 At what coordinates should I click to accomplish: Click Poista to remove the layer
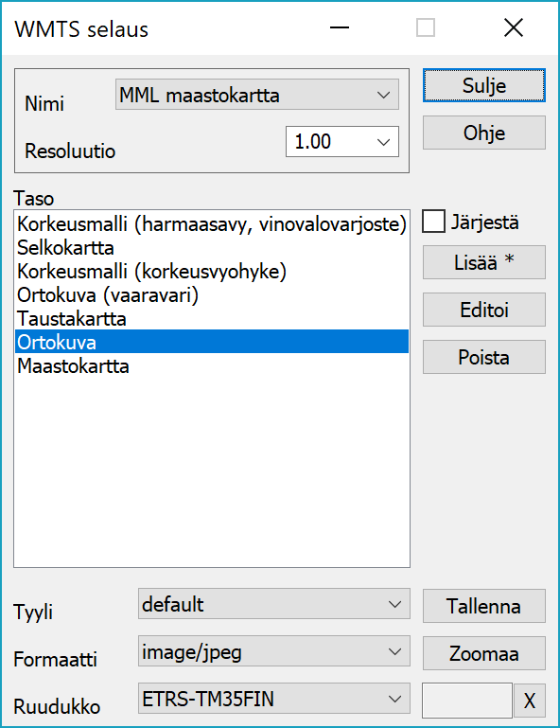pos(484,357)
